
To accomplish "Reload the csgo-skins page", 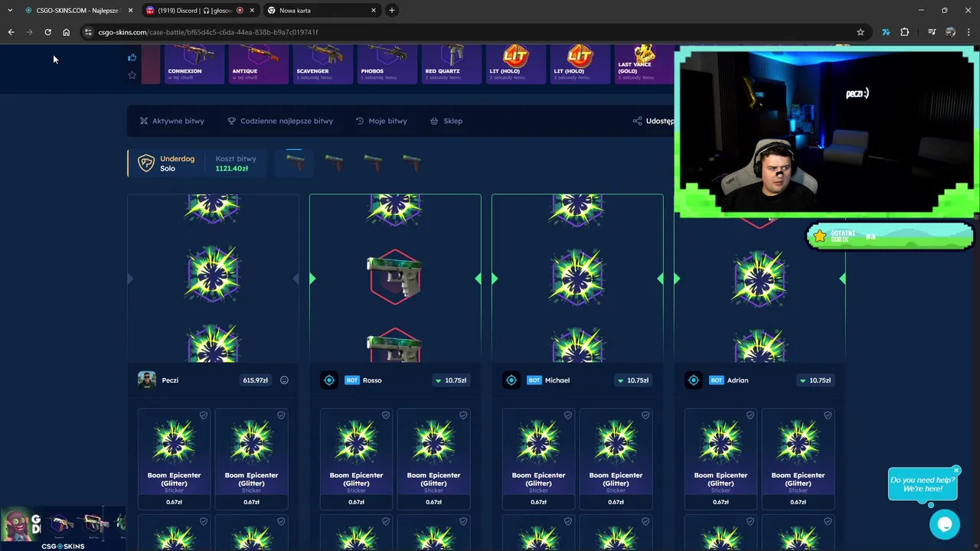I will (x=47, y=32).
